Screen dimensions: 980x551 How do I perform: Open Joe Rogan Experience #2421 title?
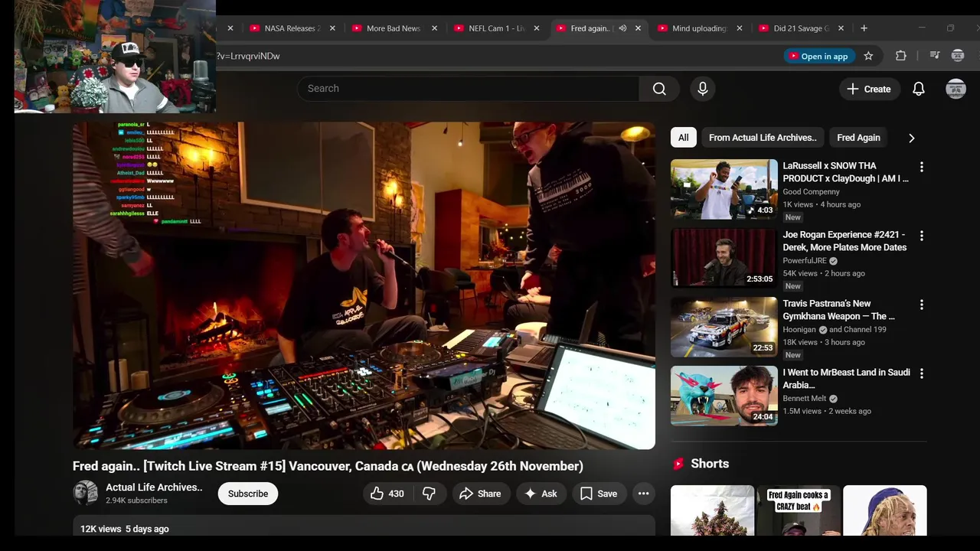(x=844, y=241)
